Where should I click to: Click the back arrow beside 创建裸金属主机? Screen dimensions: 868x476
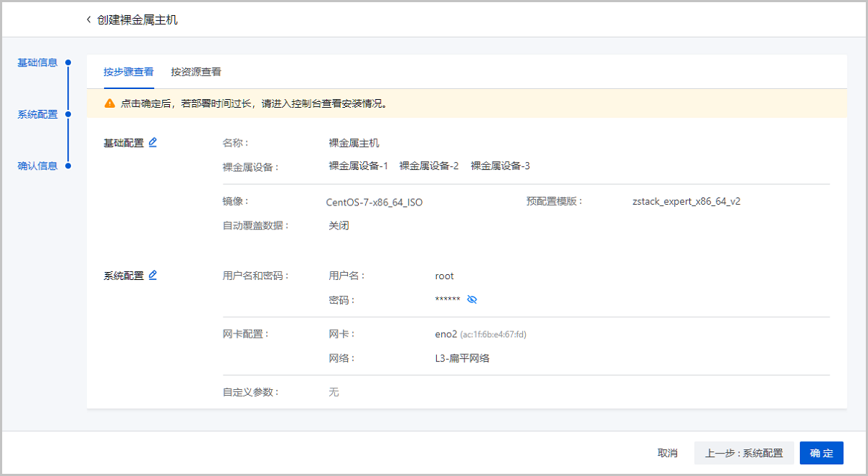88,20
